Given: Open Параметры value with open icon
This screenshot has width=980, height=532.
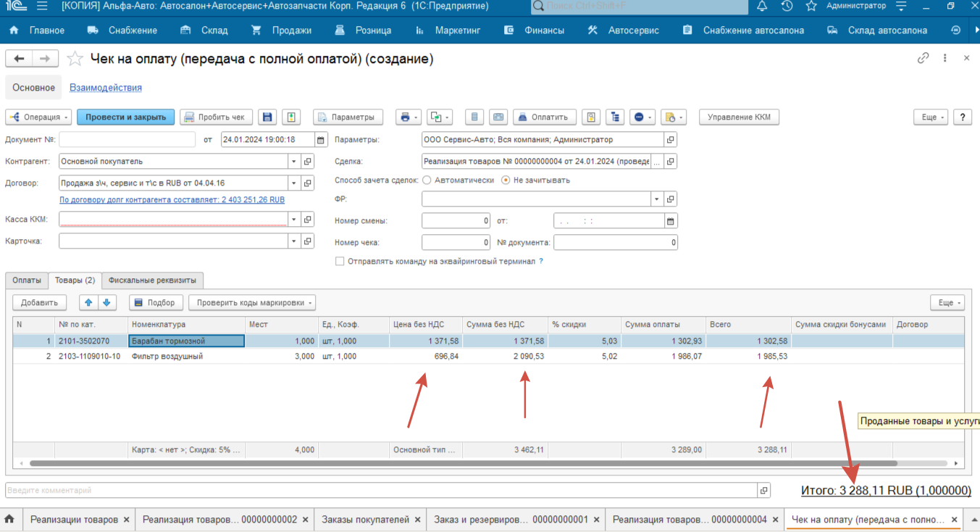Looking at the screenshot, I should (671, 140).
